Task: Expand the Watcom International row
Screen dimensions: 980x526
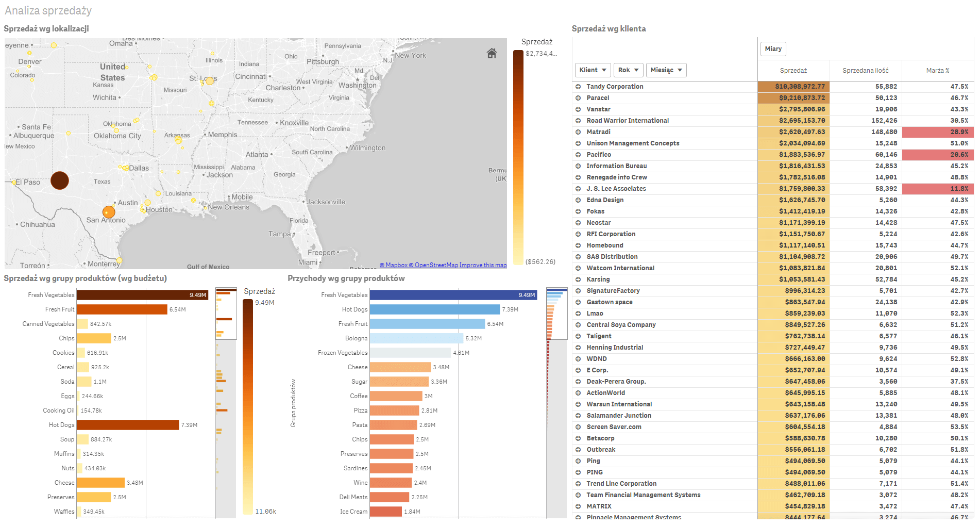Action: pyautogui.click(x=578, y=268)
